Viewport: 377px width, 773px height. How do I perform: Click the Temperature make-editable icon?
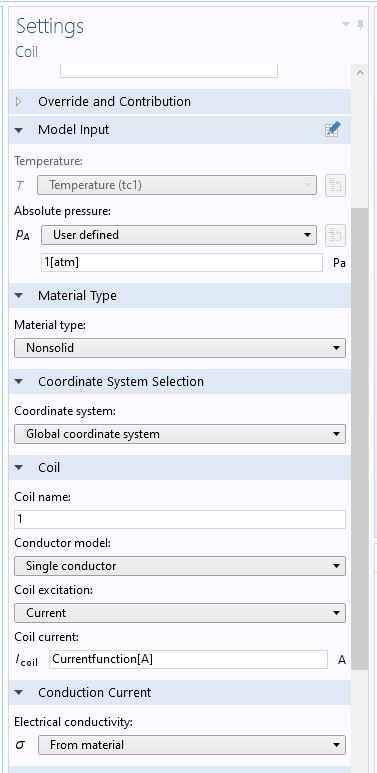[335, 185]
